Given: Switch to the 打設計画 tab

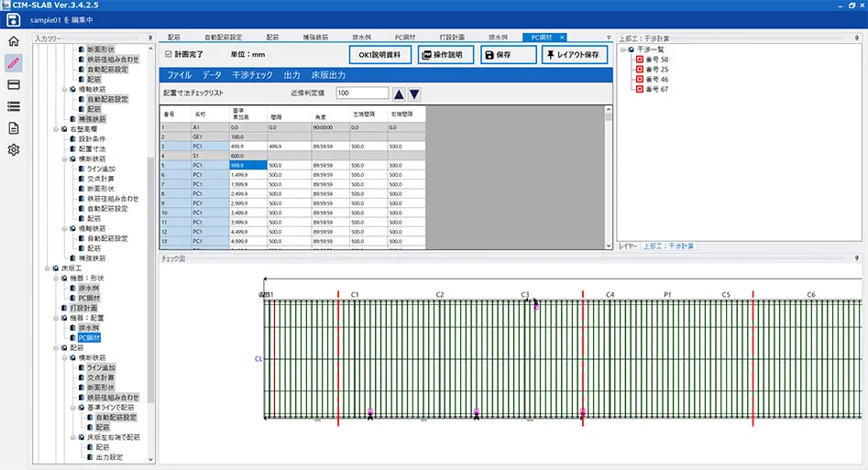Looking at the screenshot, I should 452,37.
